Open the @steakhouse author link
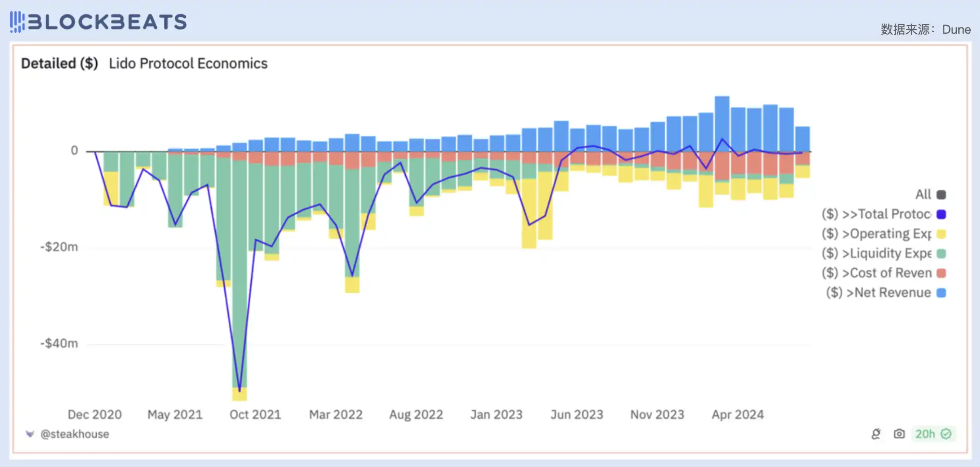Viewport: 980px width, 467px height. coord(75,434)
